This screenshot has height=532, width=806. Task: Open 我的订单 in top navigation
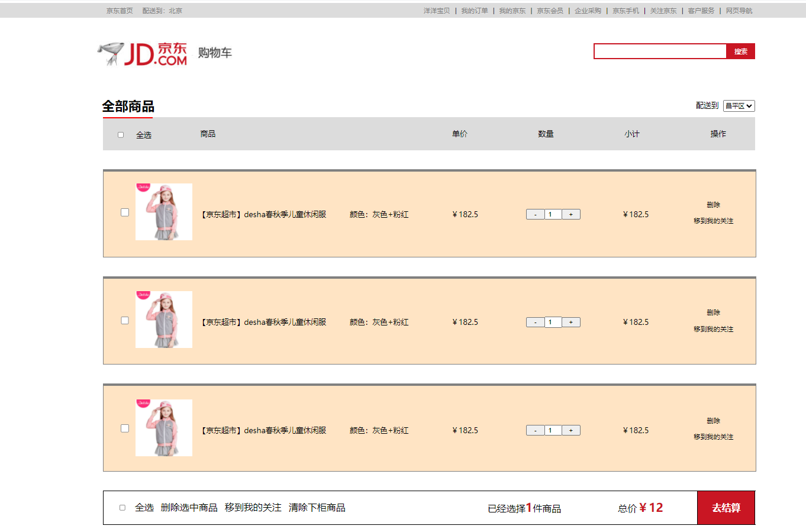coord(475,11)
